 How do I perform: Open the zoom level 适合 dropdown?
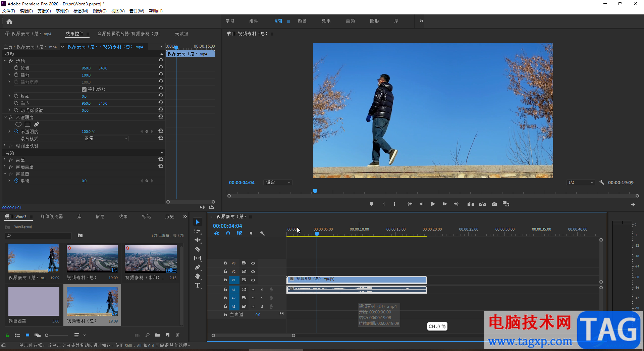pos(278,183)
